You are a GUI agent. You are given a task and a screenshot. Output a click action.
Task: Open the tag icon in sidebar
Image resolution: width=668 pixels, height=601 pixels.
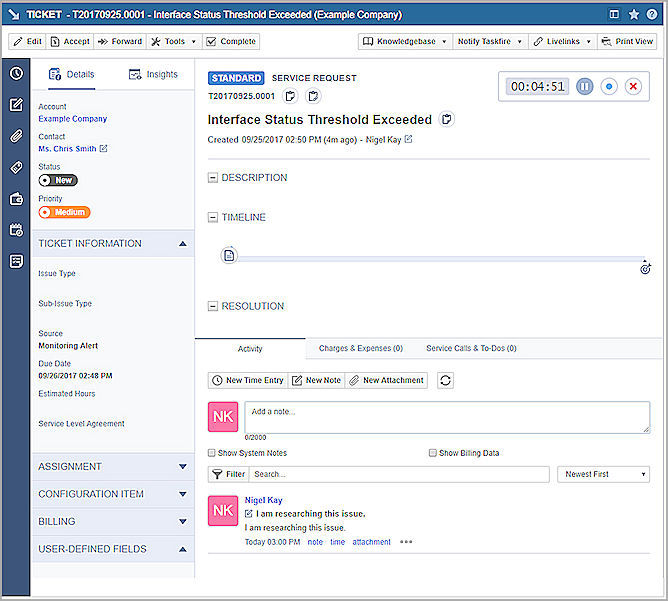click(16, 167)
